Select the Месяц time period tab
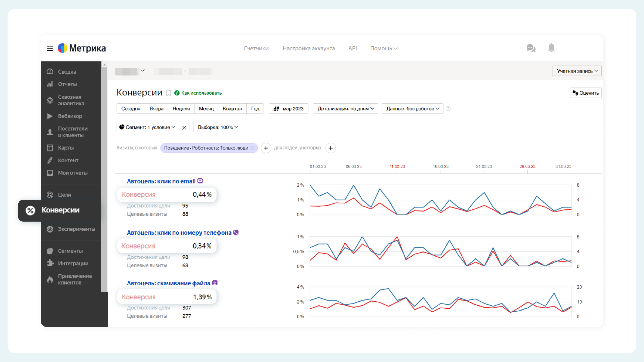The image size is (644, 362). pos(206,108)
